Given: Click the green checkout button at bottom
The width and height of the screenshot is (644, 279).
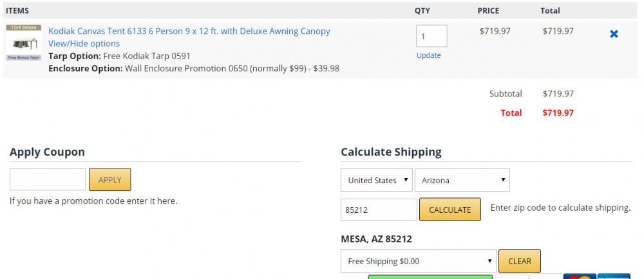Looking at the screenshot, I should pos(430,277).
